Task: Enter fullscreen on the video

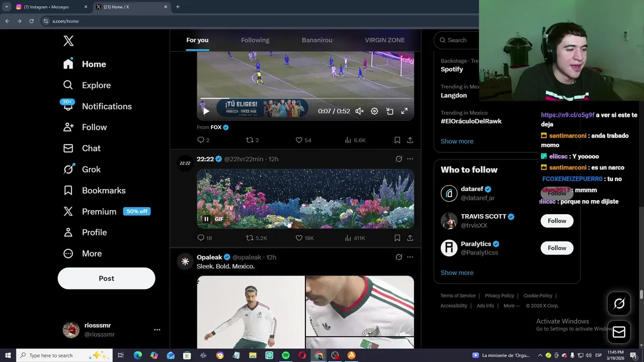Action: (x=404, y=111)
